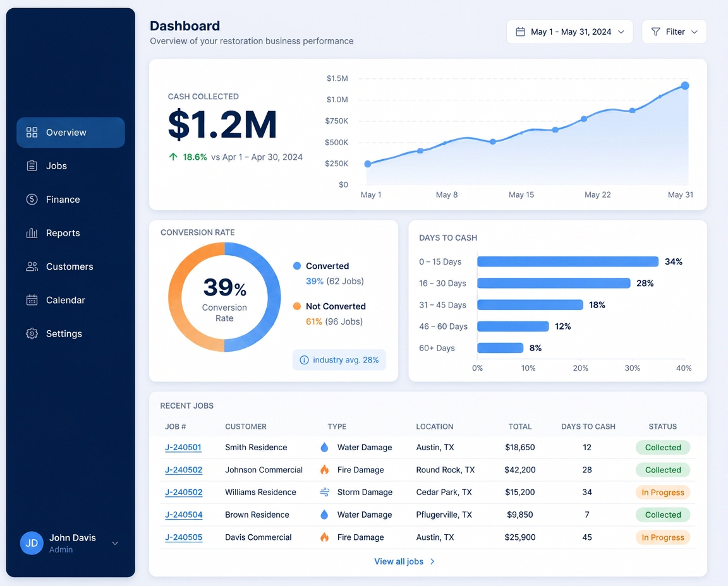728x586 pixels.
Task: Click the Finance dollar-sign icon
Action: pos(32,200)
